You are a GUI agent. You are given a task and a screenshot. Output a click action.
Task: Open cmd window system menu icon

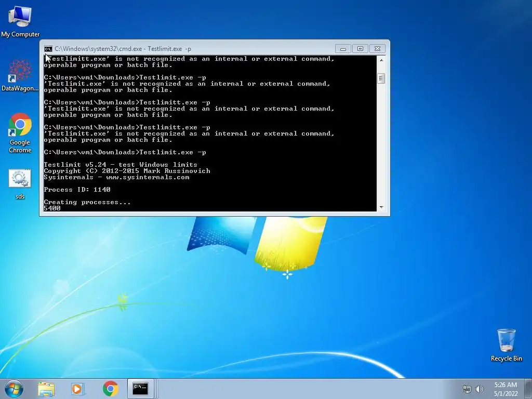click(48, 49)
